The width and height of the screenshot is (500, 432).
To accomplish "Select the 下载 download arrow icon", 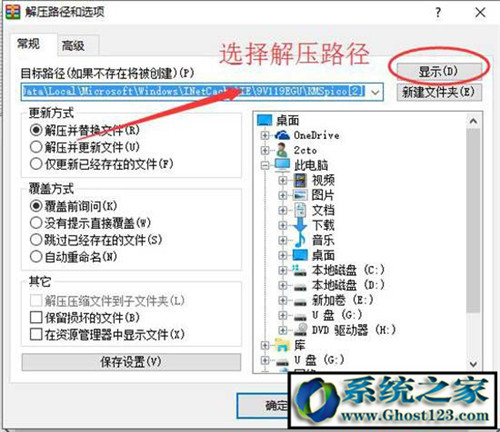I will tap(300, 225).
